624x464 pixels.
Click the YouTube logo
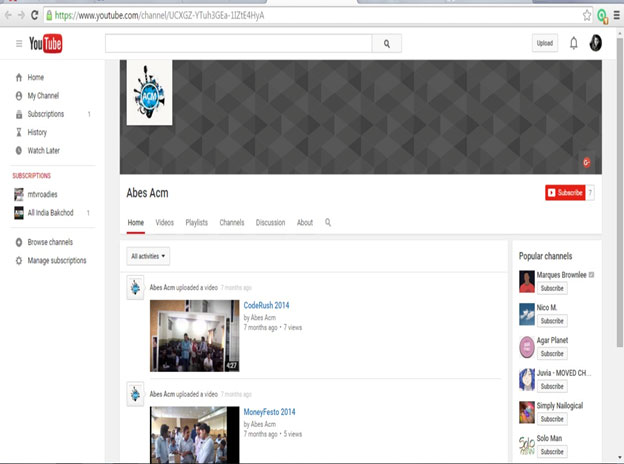[45, 43]
